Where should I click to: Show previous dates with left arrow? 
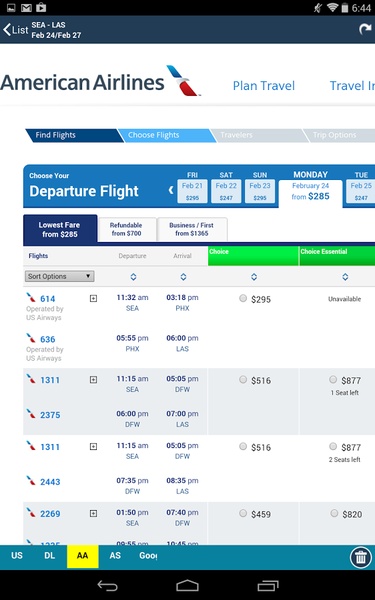171,190
